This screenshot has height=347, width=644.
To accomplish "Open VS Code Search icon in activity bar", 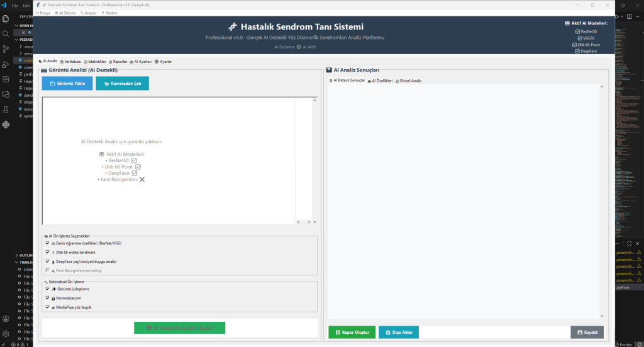I will click(6, 34).
